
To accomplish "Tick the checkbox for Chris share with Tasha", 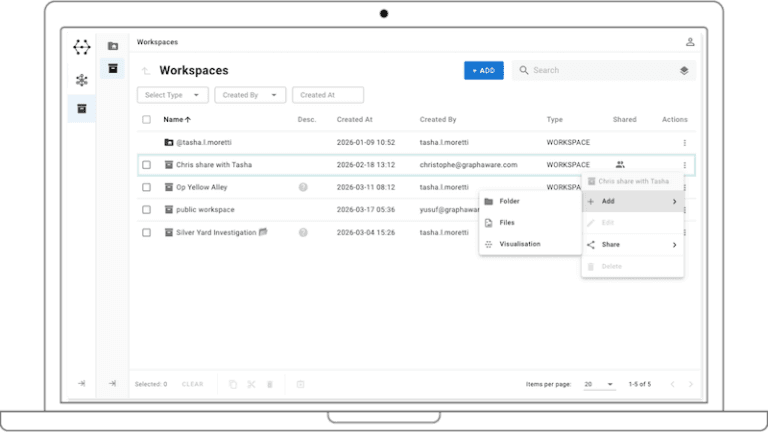I will [x=146, y=165].
